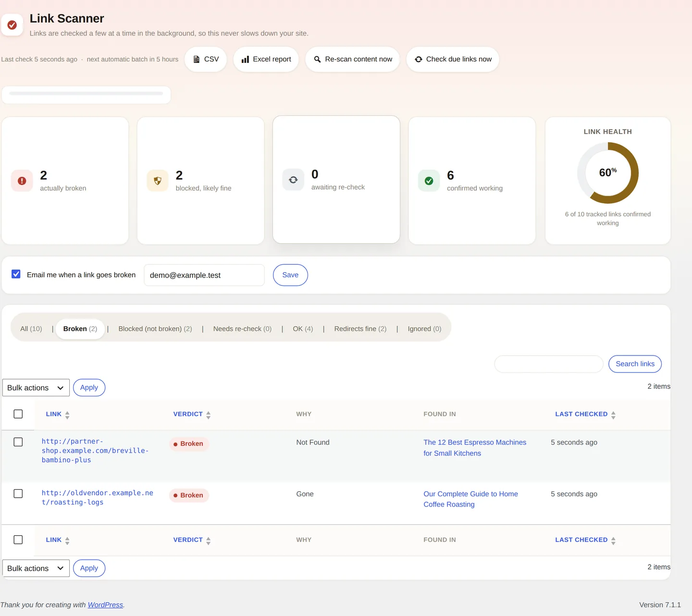Screen dimensions: 692x616
Task: Show Blocked (not broken) (2) links
Action: click(155, 329)
